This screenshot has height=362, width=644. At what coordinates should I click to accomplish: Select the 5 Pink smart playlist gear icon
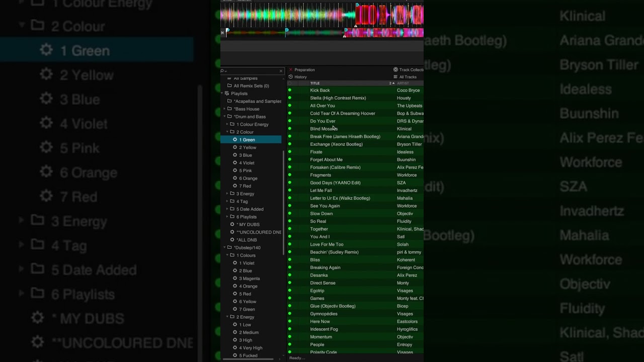pos(235,170)
